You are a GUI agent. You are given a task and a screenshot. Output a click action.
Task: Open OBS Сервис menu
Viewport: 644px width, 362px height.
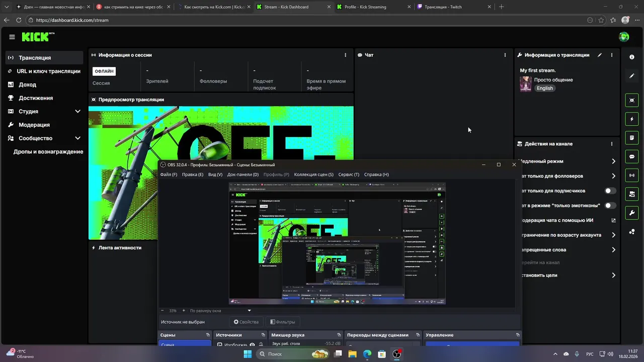pos(349,174)
